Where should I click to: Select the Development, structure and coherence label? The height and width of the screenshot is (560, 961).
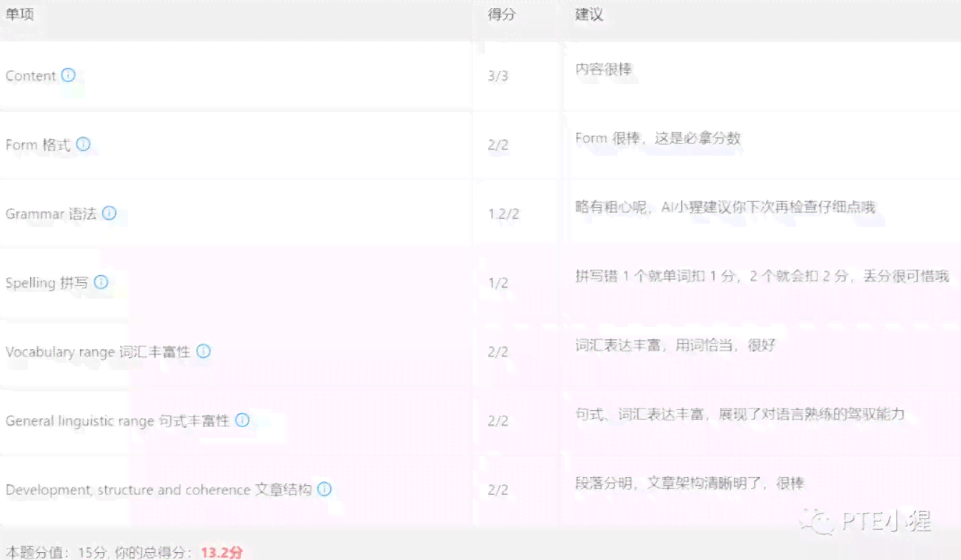tap(159, 490)
